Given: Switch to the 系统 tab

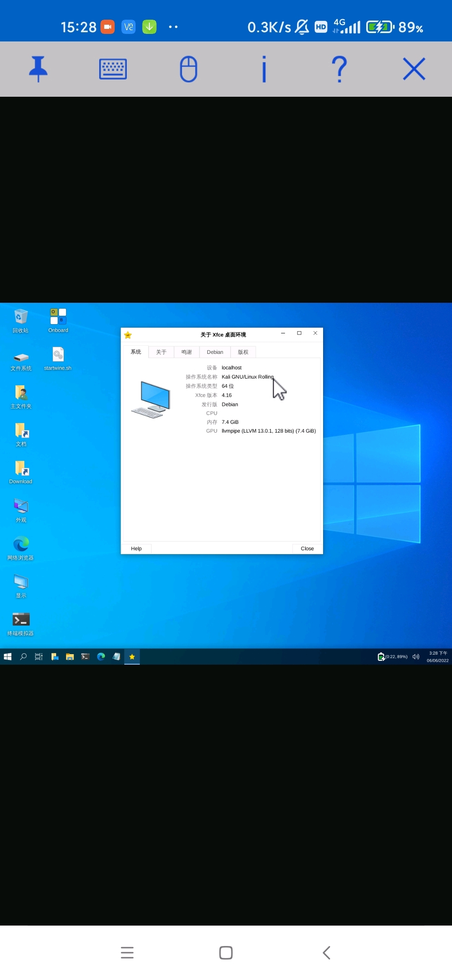Looking at the screenshot, I should point(136,352).
